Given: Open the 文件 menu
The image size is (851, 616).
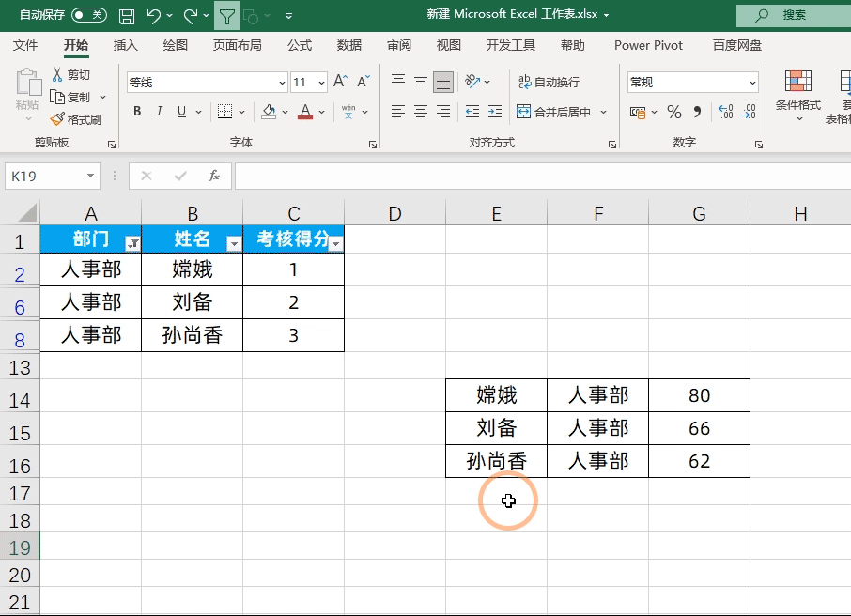Looking at the screenshot, I should (25, 44).
